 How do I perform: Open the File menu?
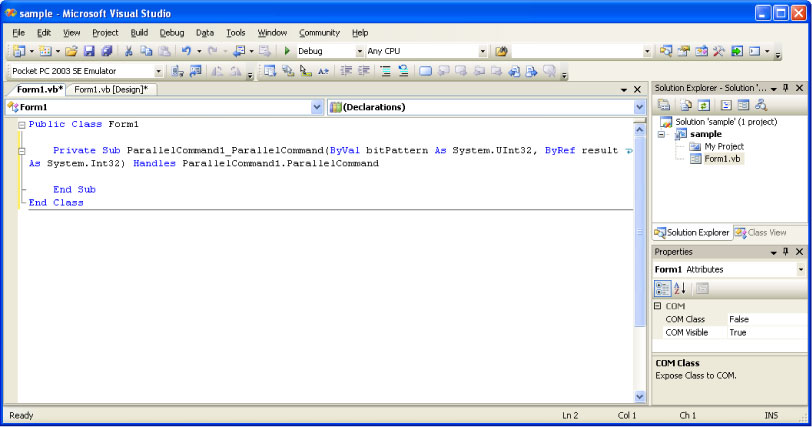[19, 33]
